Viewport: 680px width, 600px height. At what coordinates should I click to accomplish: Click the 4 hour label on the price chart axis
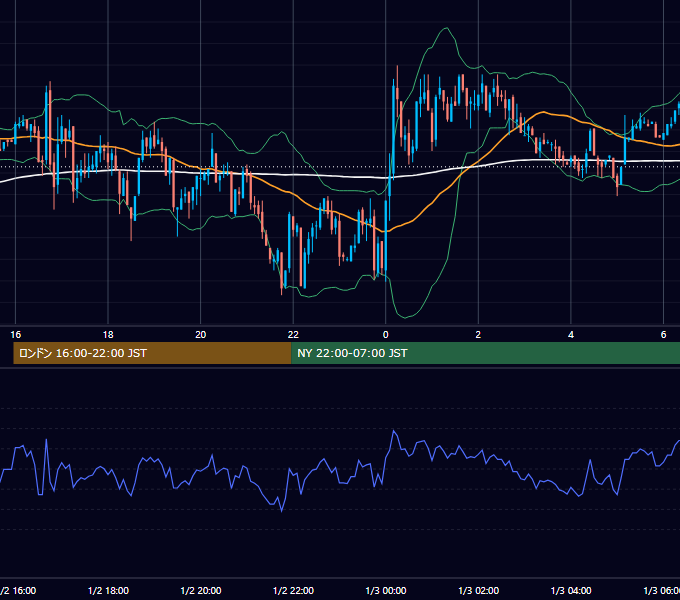pyautogui.click(x=571, y=335)
